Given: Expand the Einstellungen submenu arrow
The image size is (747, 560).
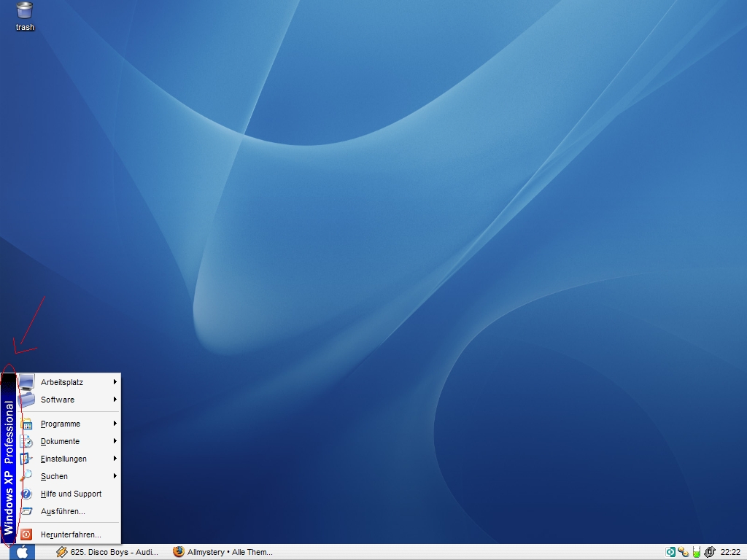Looking at the screenshot, I should pyautogui.click(x=115, y=459).
